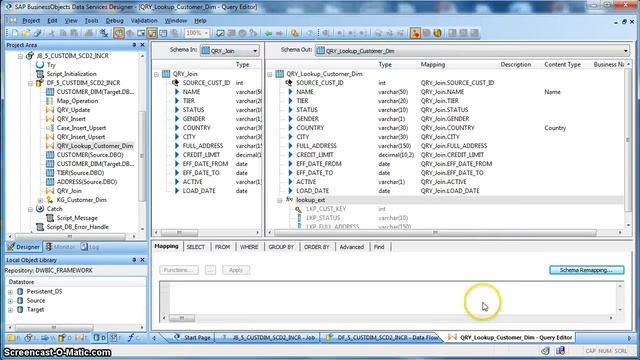Viewport: 640px width, 360px height.
Task: Click inside the mapping expression editor
Action: click(x=392, y=298)
